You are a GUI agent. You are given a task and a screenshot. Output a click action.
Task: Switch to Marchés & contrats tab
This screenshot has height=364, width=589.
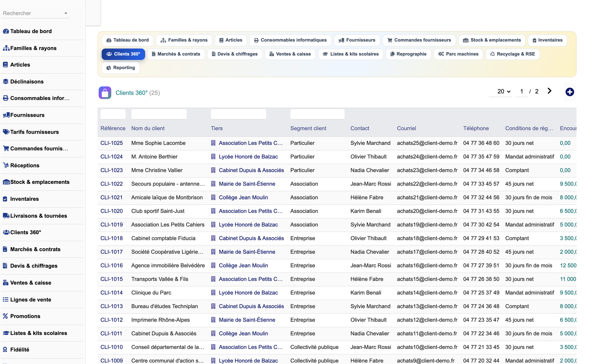click(176, 54)
